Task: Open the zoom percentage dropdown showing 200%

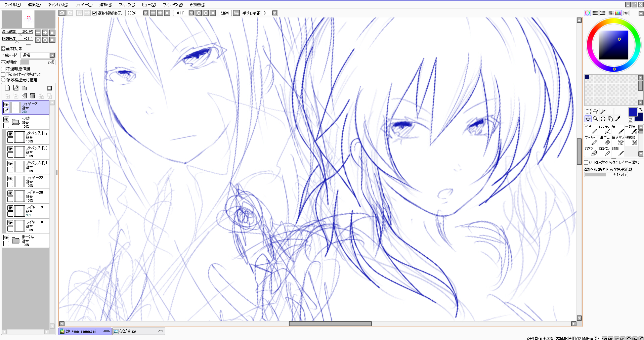Action: coord(145,13)
